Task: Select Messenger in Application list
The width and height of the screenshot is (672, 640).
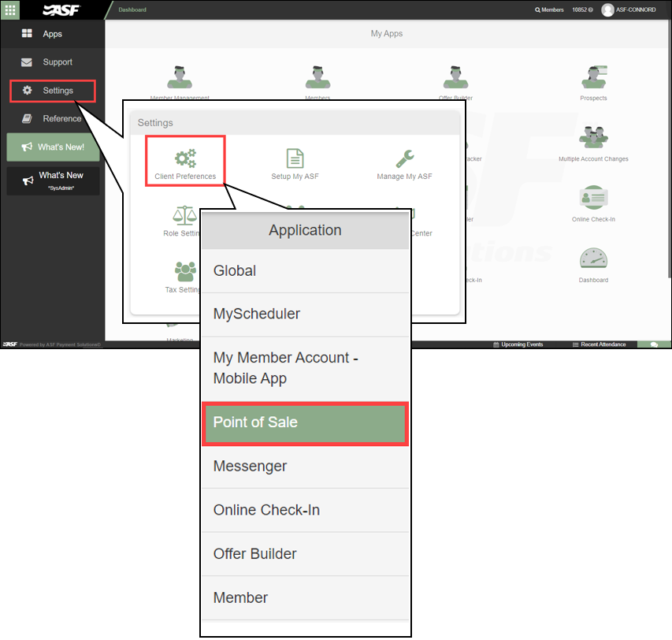Action: [305, 467]
